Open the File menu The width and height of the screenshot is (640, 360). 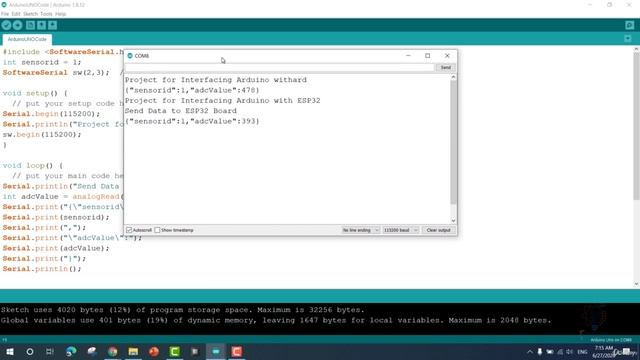pos(5,14)
